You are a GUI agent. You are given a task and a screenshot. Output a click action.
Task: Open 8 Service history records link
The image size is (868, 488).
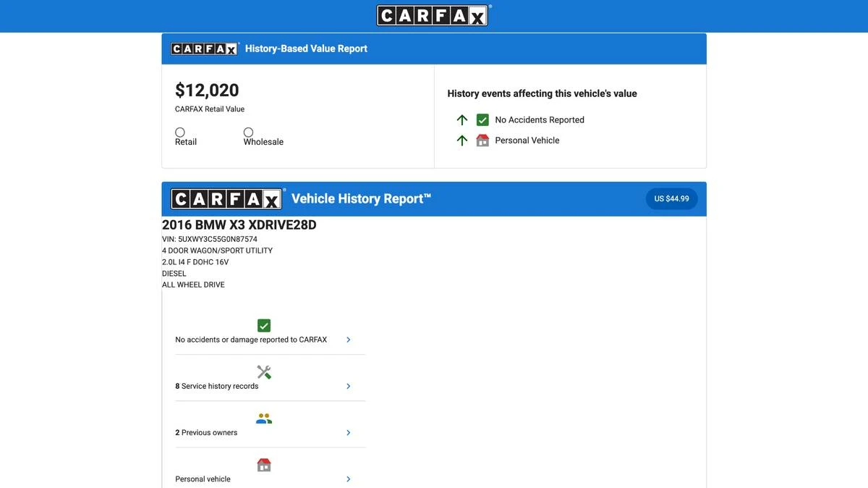[x=217, y=386]
